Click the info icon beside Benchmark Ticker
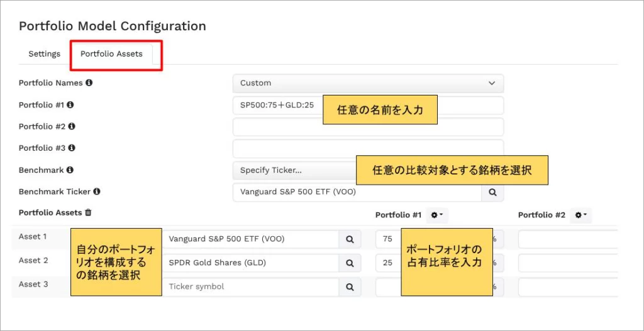The width and height of the screenshot is (644, 331). click(97, 192)
